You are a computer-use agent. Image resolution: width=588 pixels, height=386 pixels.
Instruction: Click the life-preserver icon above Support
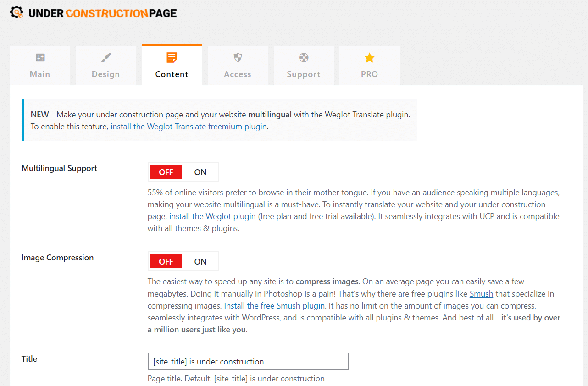304,57
